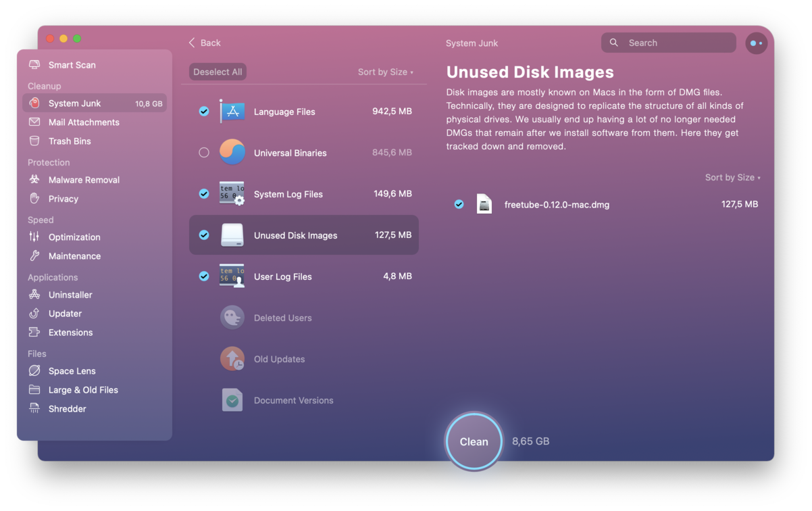
Task: Click the User Log Files icon
Action: coord(232,276)
